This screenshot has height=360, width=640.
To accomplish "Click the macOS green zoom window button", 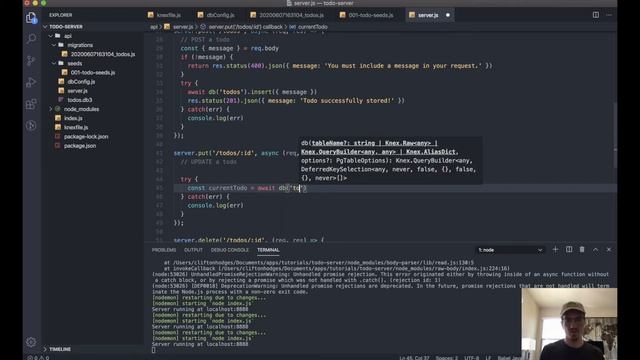I will [44, 3].
